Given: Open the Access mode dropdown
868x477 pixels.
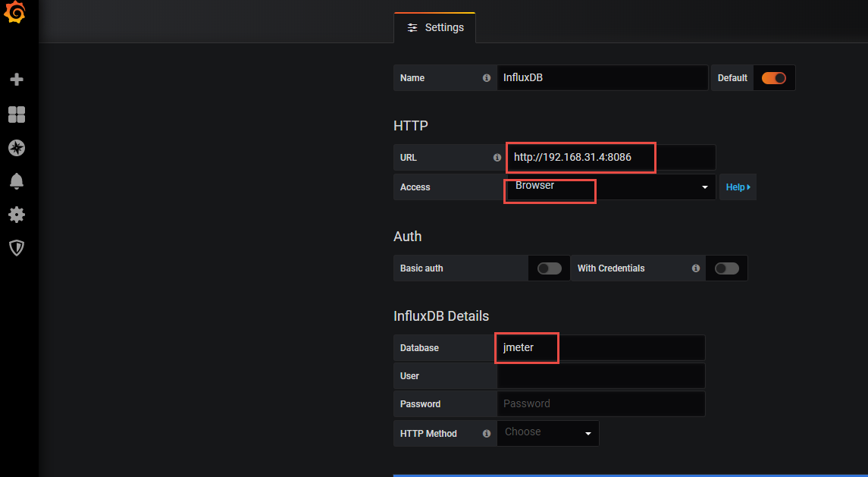Looking at the screenshot, I should pyautogui.click(x=610, y=187).
